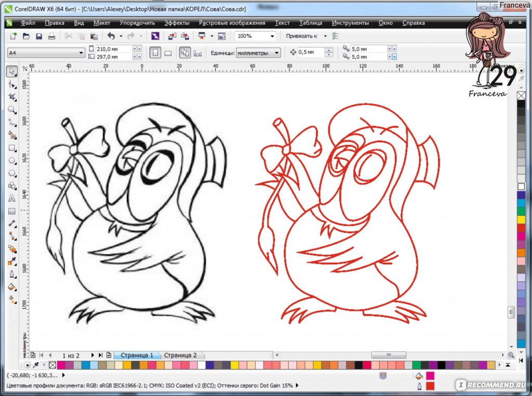Select the Pick tool
The width and height of the screenshot is (532, 396).
click(x=12, y=72)
